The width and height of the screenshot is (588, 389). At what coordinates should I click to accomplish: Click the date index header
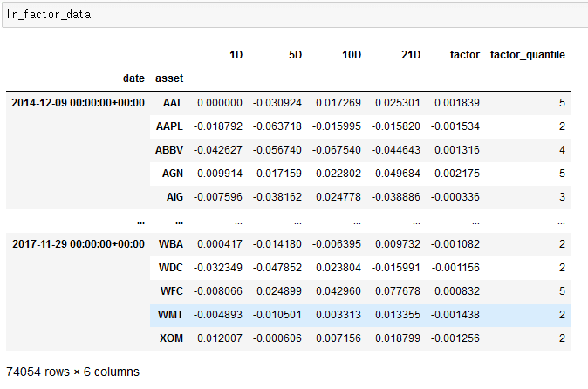coord(133,78)
